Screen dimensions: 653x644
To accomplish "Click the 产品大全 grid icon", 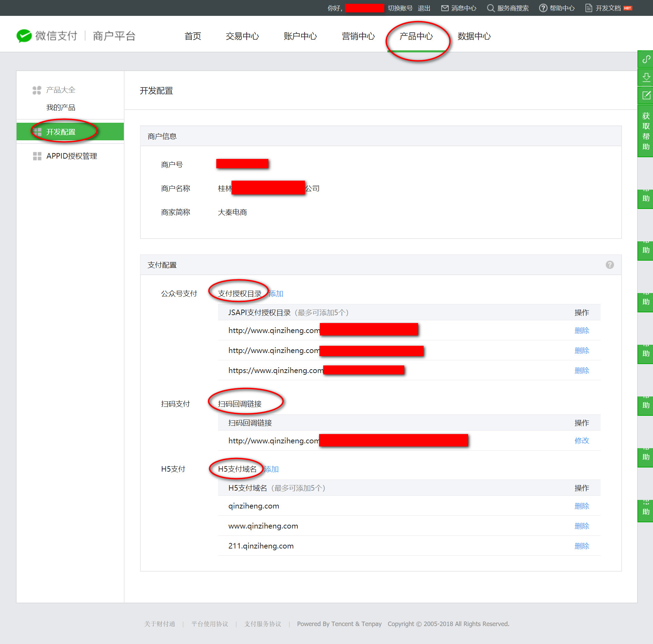I will [x=37, y=90].
